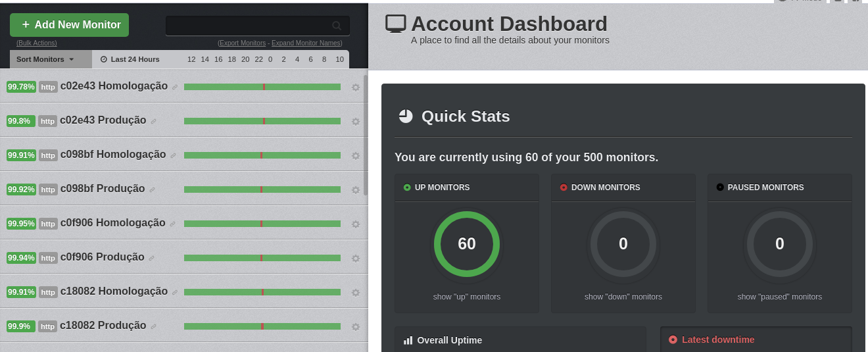Click the Export Monitors link
This screenshot has height=352, width=868.
point(242,43)
